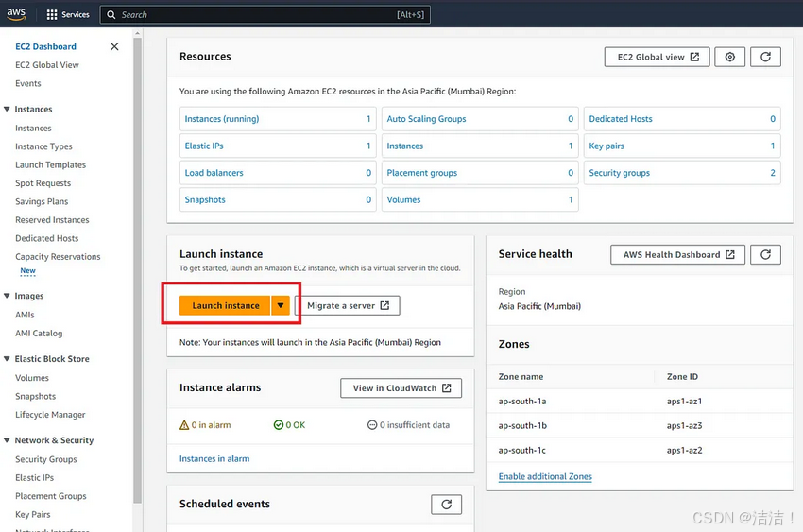This screenshot has width=803, height=532.
Task: Open Snapshots resource tile
Action: click(278, 199)
